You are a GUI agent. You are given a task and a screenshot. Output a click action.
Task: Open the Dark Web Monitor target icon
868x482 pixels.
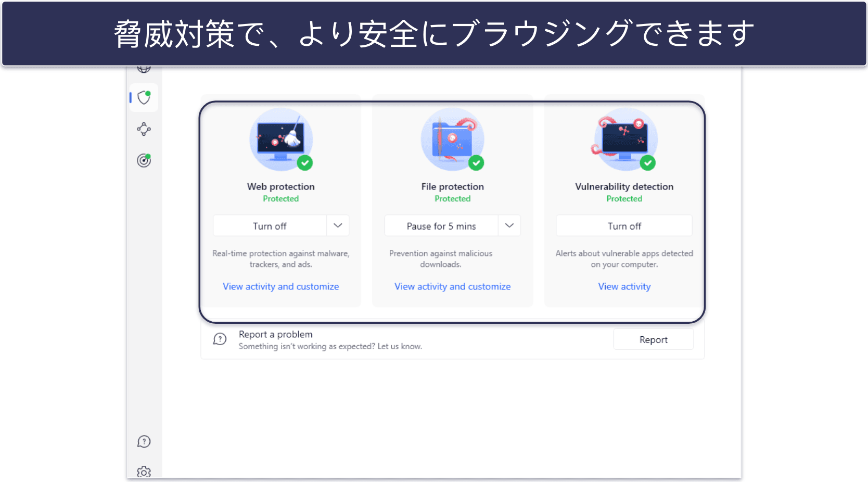point(144,160)
